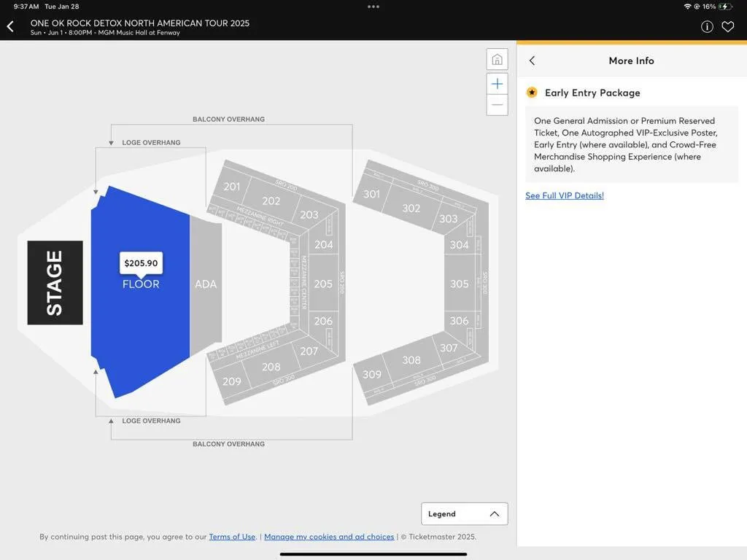Select section 205 on the seat map
747x560 pixels.
323,284
